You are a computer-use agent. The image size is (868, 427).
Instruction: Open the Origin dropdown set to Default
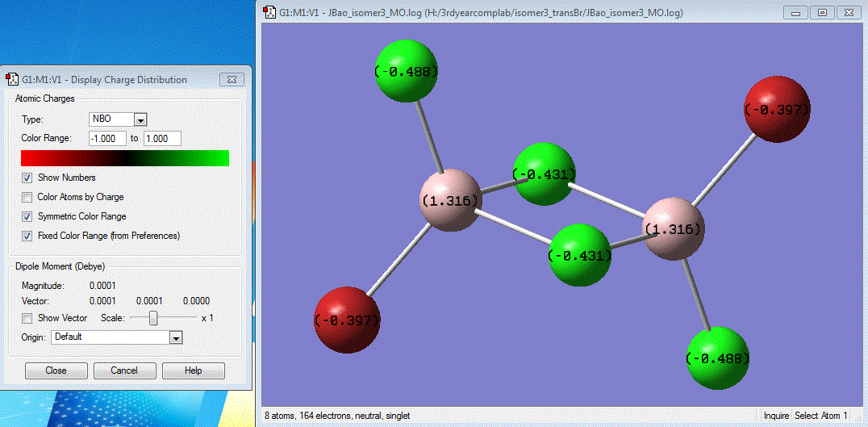point(117,337)
